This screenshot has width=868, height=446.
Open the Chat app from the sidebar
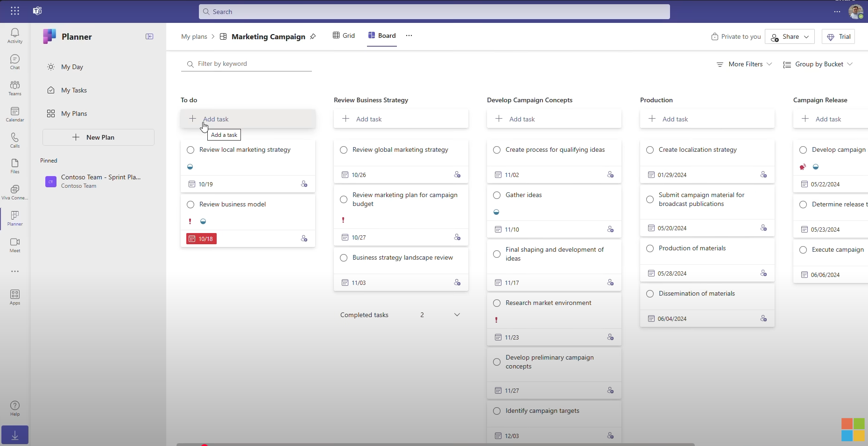tap(14, 61)
